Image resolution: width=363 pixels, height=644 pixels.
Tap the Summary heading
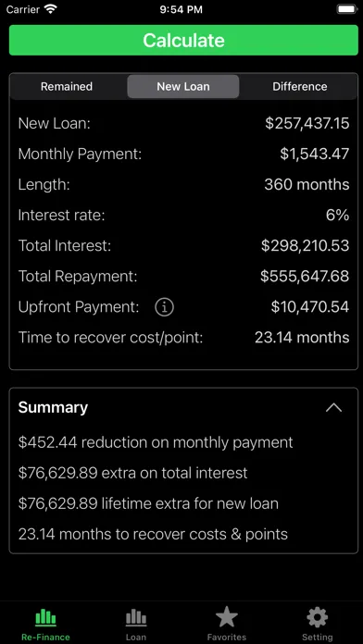(53, 407)
